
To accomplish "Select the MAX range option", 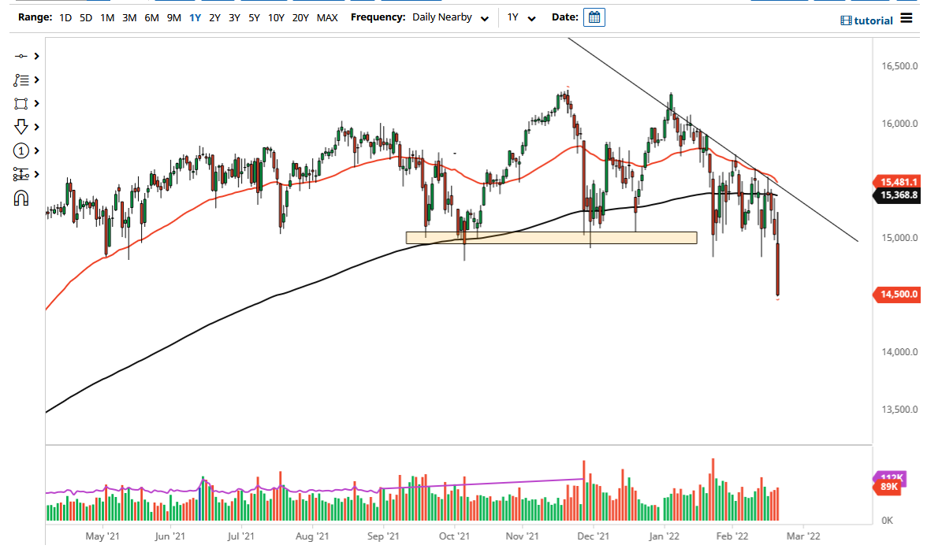I will 327,17.
